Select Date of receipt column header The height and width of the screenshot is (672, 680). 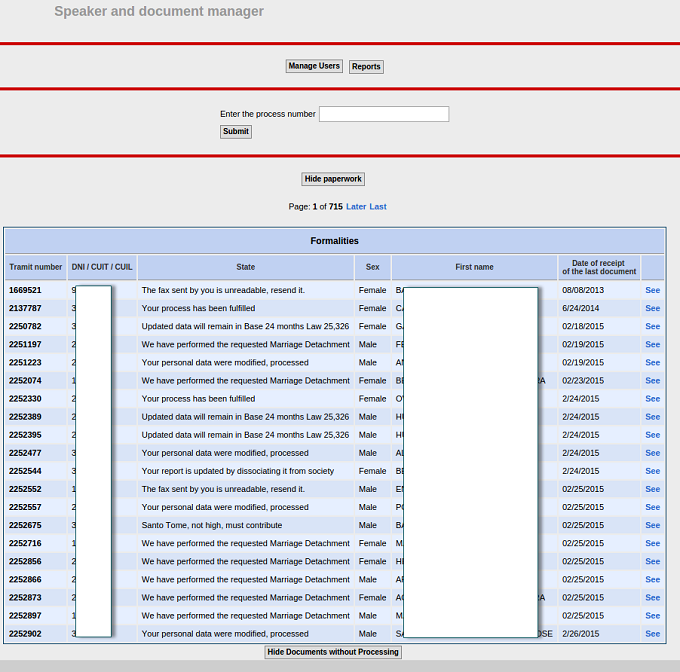click(599, 267)
